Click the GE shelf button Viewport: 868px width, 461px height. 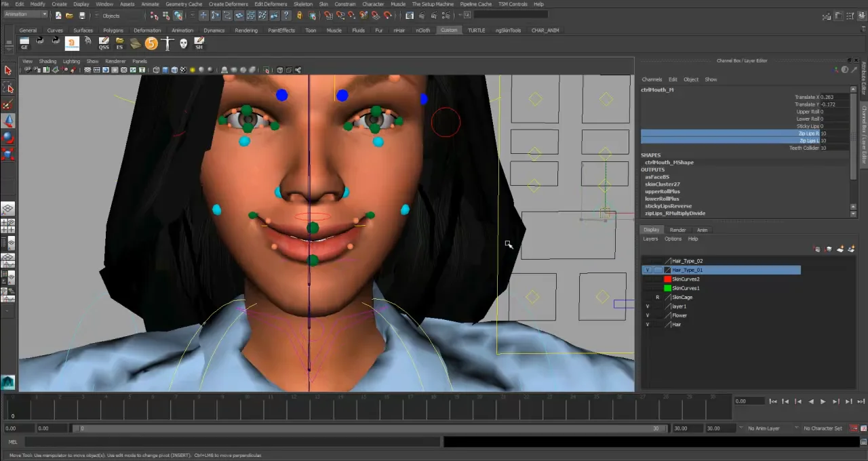24,43
